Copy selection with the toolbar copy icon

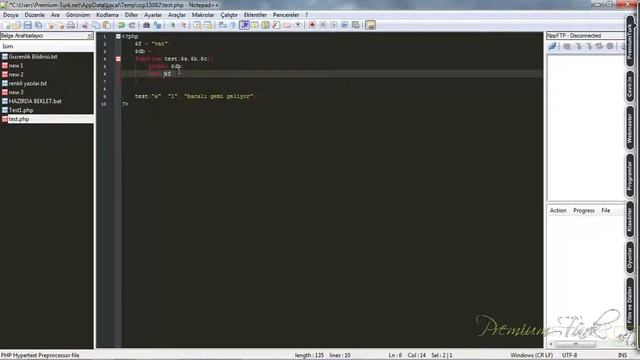(x=96, y=25)
